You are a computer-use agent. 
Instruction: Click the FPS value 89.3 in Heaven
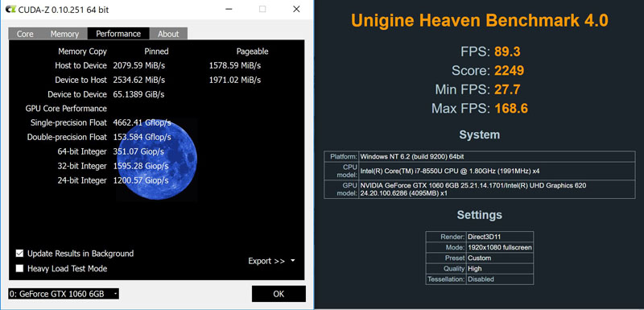[x=508, y=52]
